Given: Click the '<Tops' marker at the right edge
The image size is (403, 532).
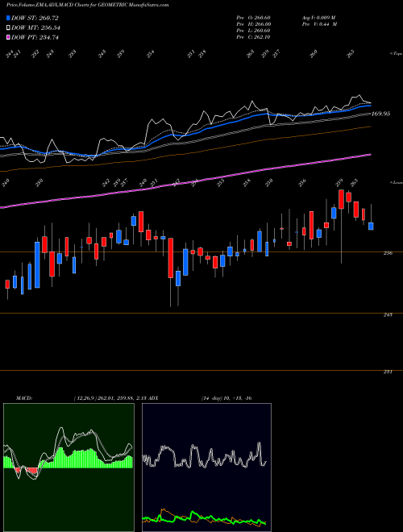Looking at the screenshot, I should click(x=396, y=54).
